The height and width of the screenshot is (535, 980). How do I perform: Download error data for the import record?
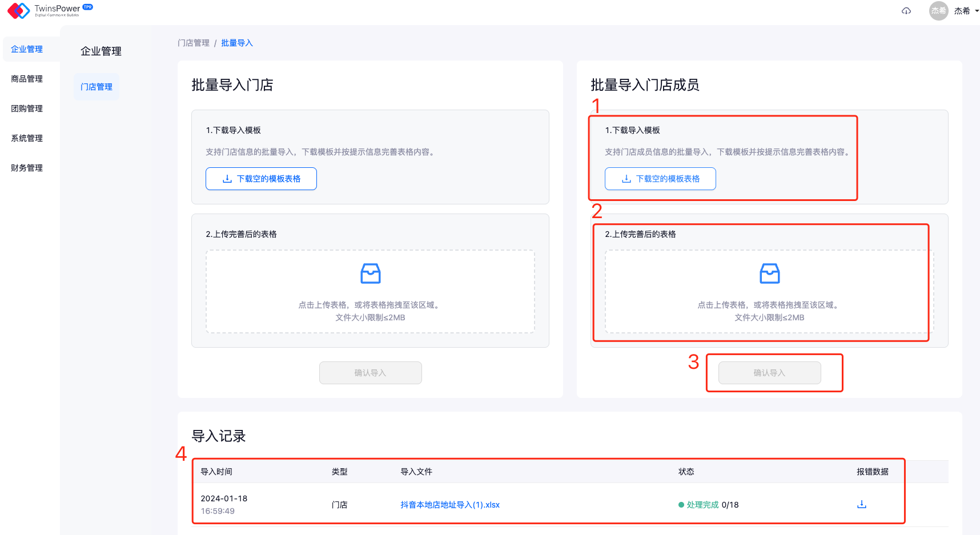click(x=862, y=504)
